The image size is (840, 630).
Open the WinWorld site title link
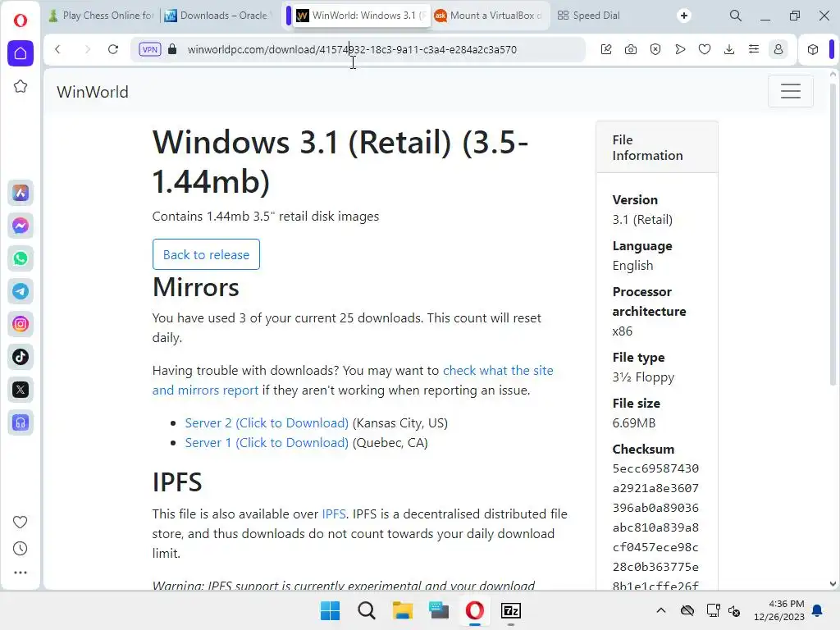coord(92,92)
